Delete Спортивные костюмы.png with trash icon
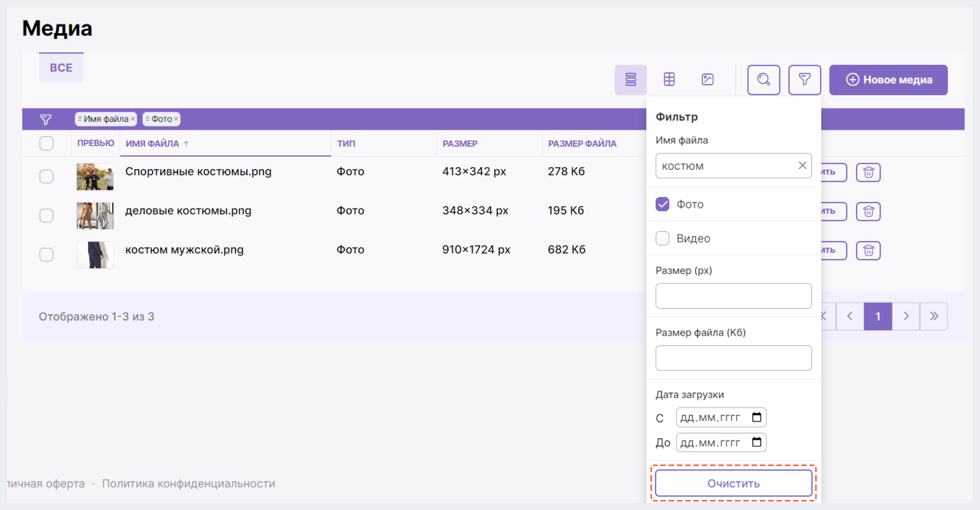980x510 pixels. coord(868,172)
